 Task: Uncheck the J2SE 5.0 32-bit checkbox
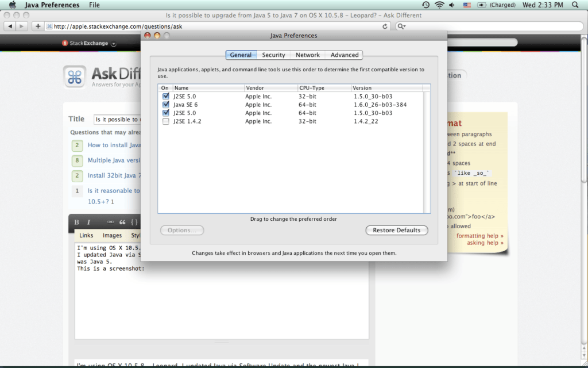point(166,97)
